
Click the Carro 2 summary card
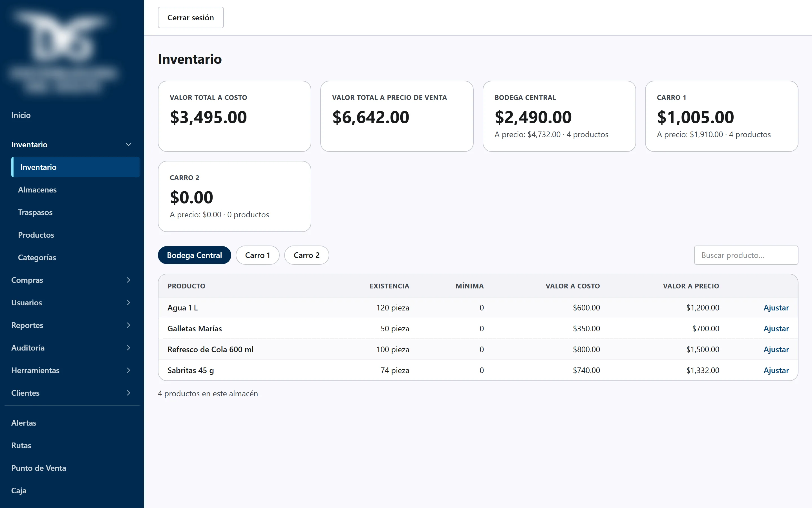234,196
